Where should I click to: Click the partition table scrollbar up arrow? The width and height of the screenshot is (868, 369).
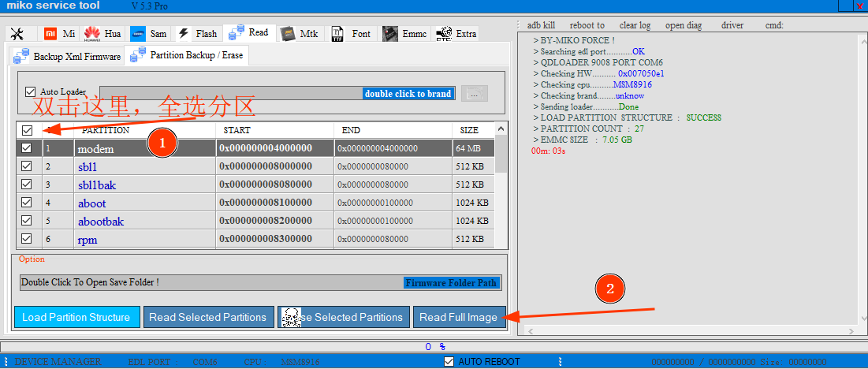(x=500, y=128)
